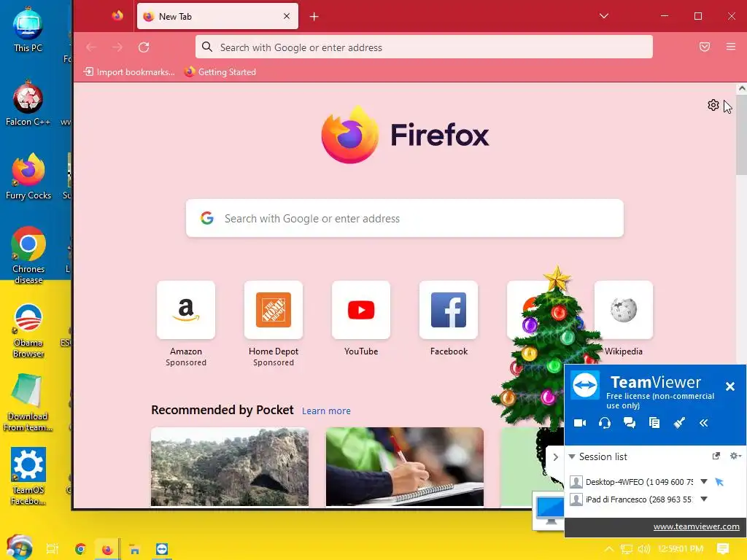The height and width of the screenshot is (560, 747).
Task: Click the Save to Pocket toolbar icon
Action: click(705, 47)
